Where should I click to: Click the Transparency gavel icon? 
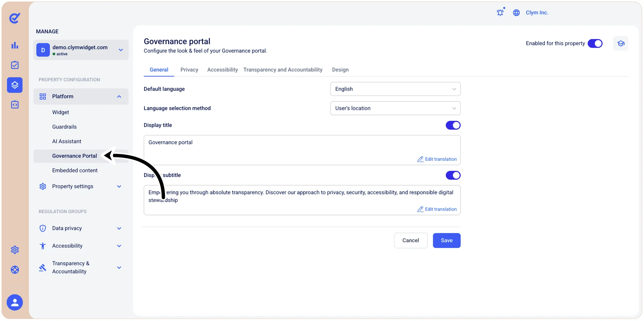point(43,268)
